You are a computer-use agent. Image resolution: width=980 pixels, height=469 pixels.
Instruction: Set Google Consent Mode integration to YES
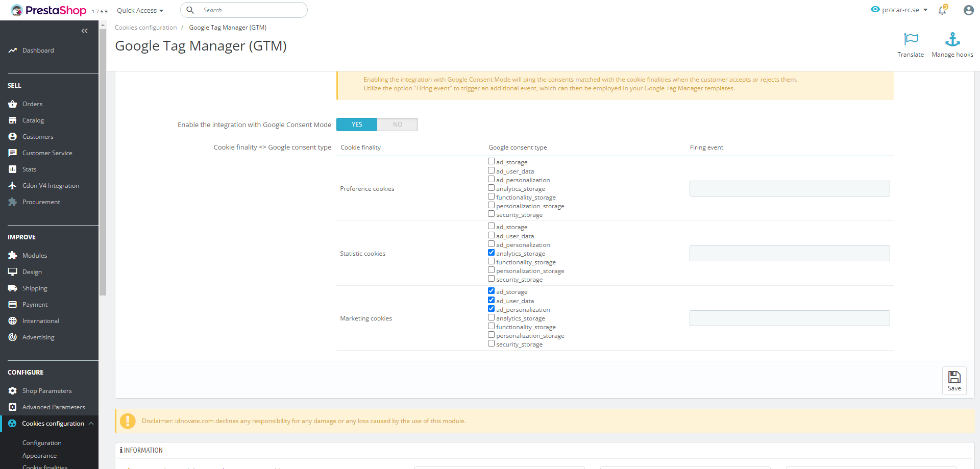(357, 125)
